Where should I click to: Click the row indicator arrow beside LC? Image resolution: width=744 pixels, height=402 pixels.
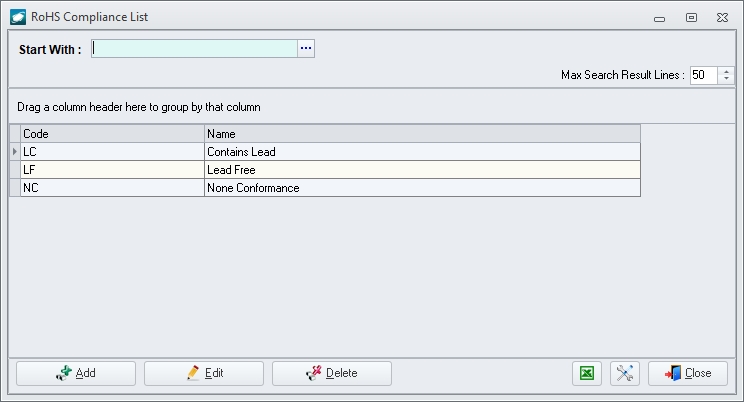(x=15, y=152)
